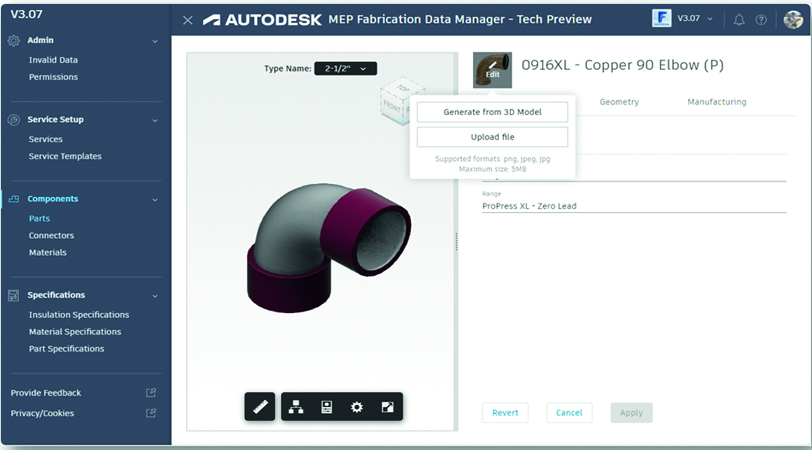Click the Service Setup icon
Viewport: 812px width, 450px height.
pos(14,120)
